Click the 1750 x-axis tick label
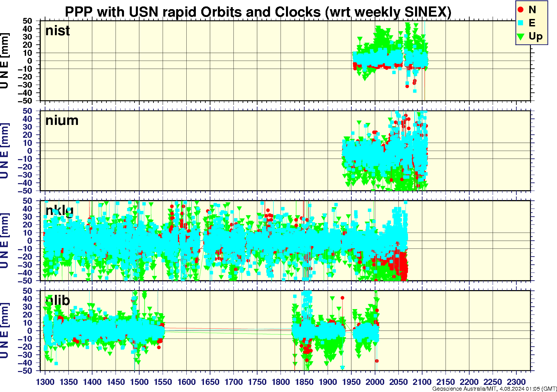This screenshot has height=392, width=557. pos(257,382)
